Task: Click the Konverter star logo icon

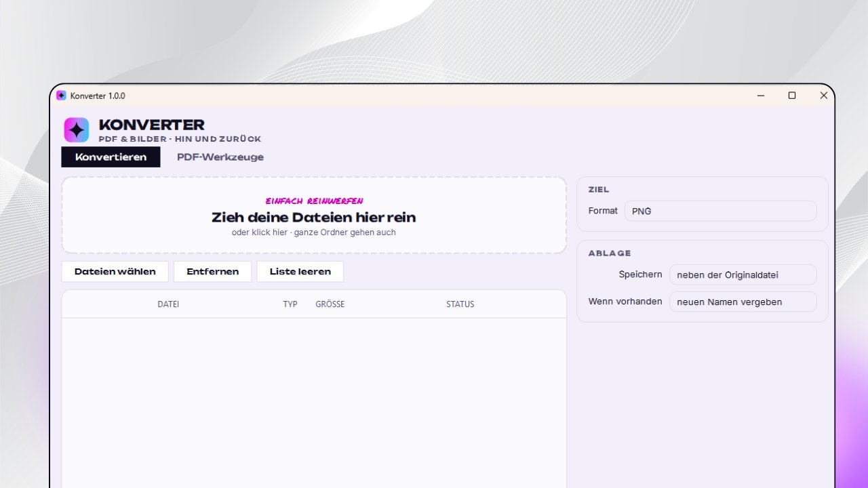Action: (77, 129)
